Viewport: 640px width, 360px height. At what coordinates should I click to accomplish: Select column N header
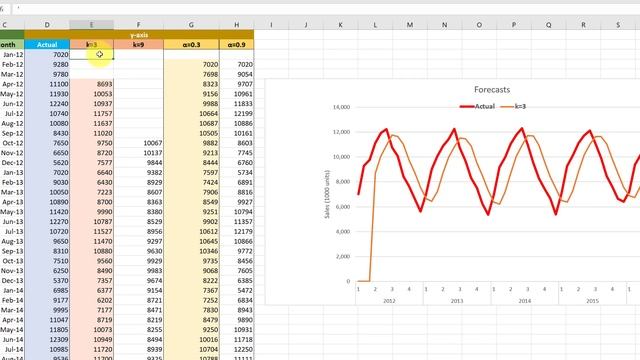tap(444, 25)
